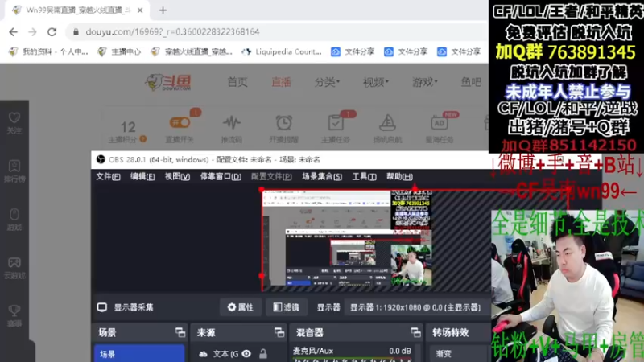Open OBS 停靠窗口(D) menu
The height and width of the screenshot is (362, 644).
221,176
